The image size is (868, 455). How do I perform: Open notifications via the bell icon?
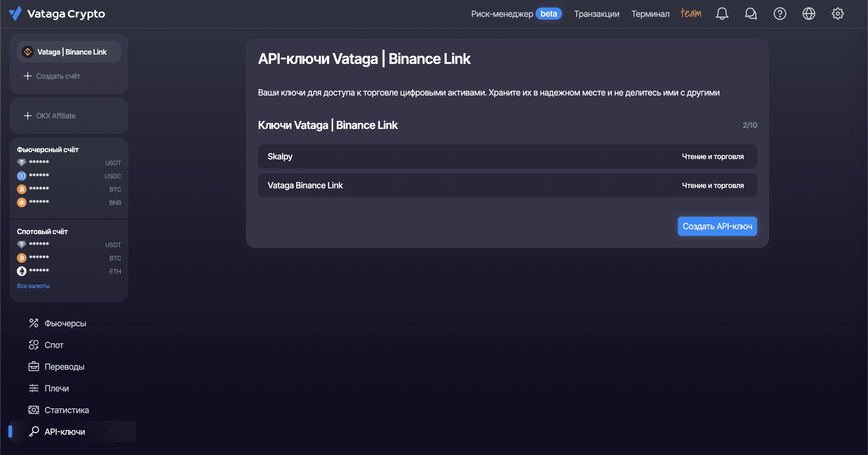click(722, 14)
